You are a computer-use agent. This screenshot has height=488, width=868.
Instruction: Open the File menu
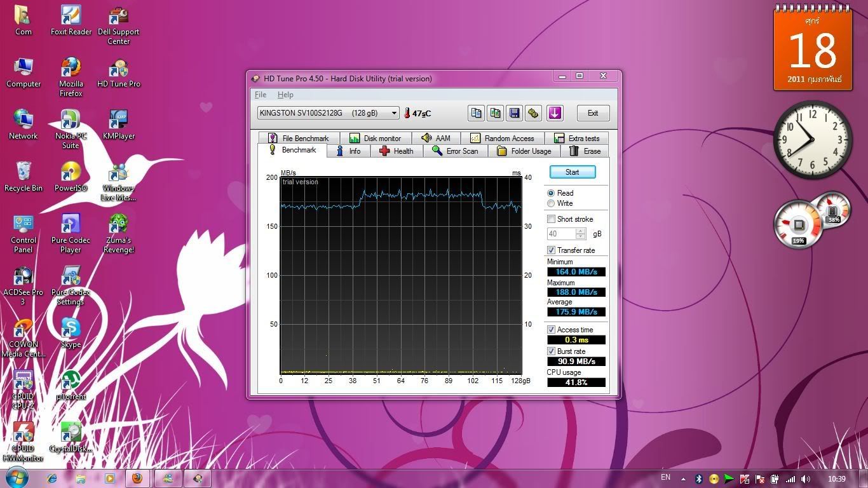point(261,95)
